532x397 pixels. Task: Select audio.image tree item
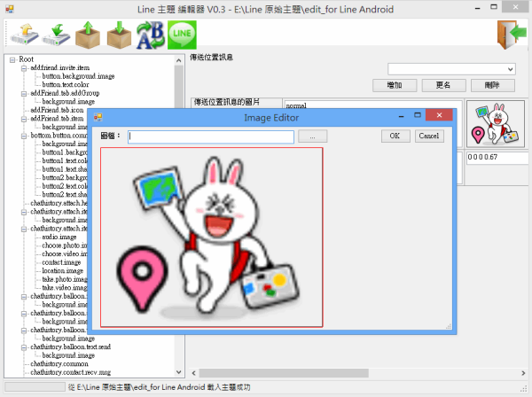(x=59, y=237)
